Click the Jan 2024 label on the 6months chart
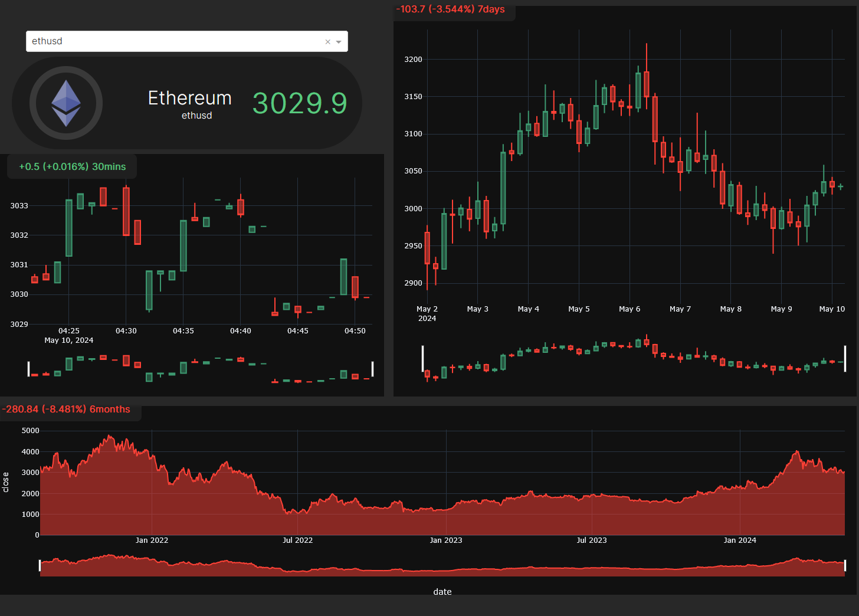859x616 pixels. pos(740,540)
